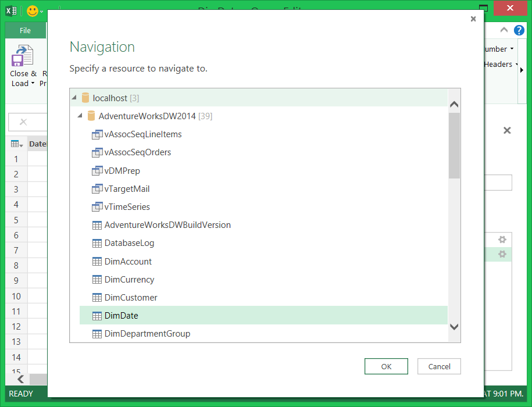Image resolution: width=532 pixels, height=407 pixels.
Task: Collapse the AdventureWorksDW2014 database node
Action: pyautogui.click(x=80, y=116)
